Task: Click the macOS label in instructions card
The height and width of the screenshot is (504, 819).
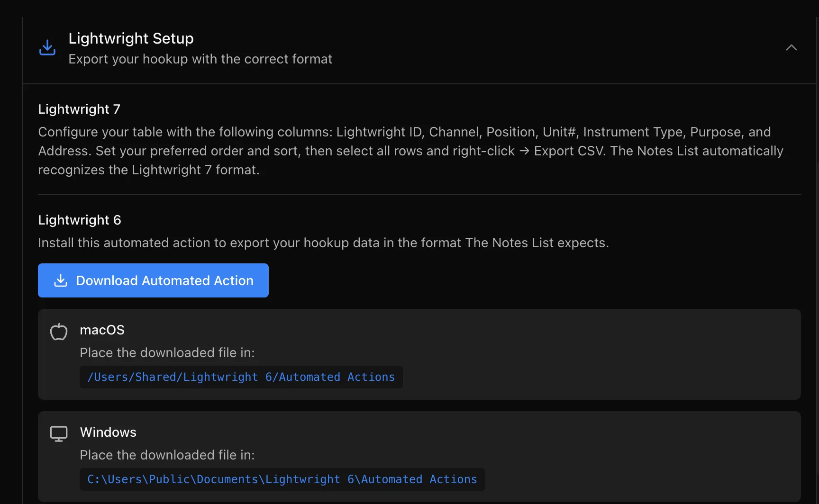Action: pyautogui.click(x=102, y=330)
